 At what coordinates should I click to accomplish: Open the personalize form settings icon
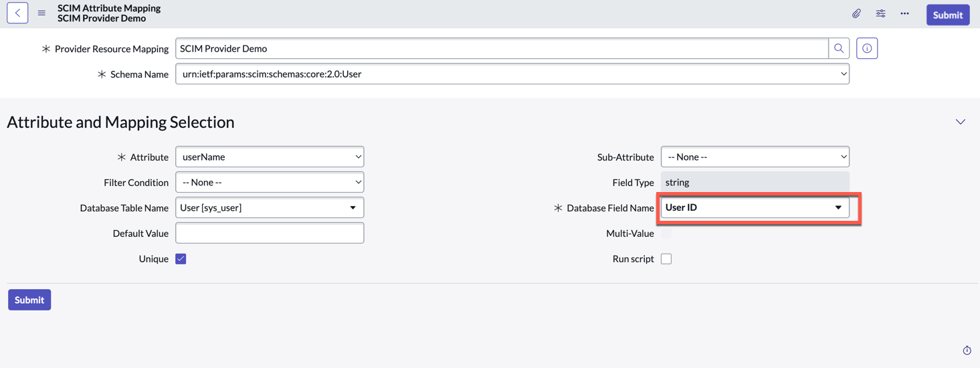[x=880, y=13]
